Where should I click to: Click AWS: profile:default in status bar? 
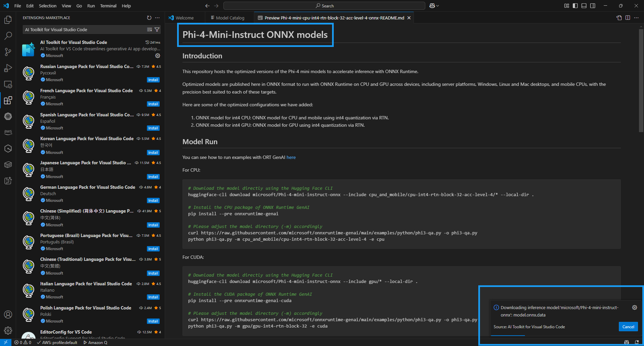tap(57, 343)
